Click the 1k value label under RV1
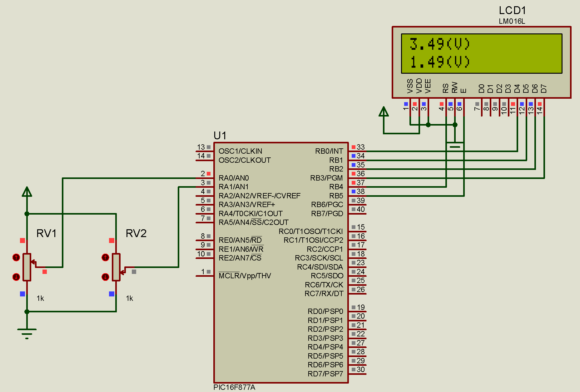Viewport: 580px width, 392px height. (40, 298)
